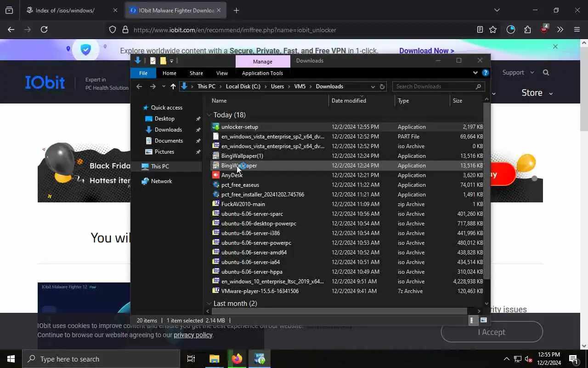This screenshot has width=588, height=368.
Task: Click the IObit site search magnifier
Action: pyautogui.click(x=546, y=72)
